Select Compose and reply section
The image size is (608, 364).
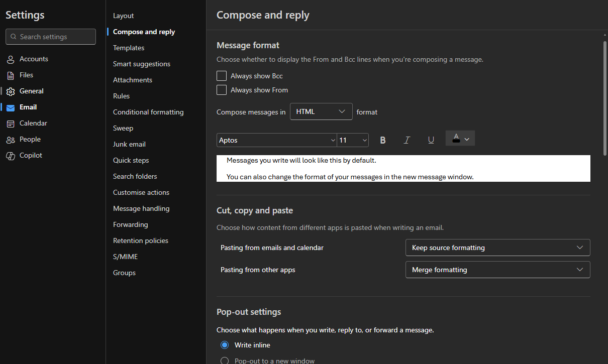144,32
